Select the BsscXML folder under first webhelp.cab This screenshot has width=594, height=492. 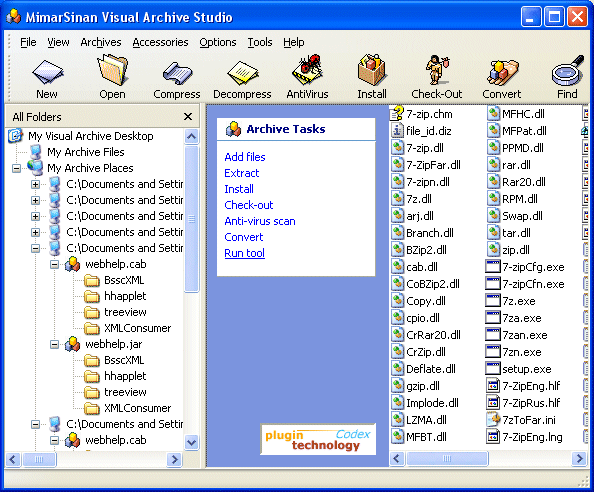pos(114,280)
